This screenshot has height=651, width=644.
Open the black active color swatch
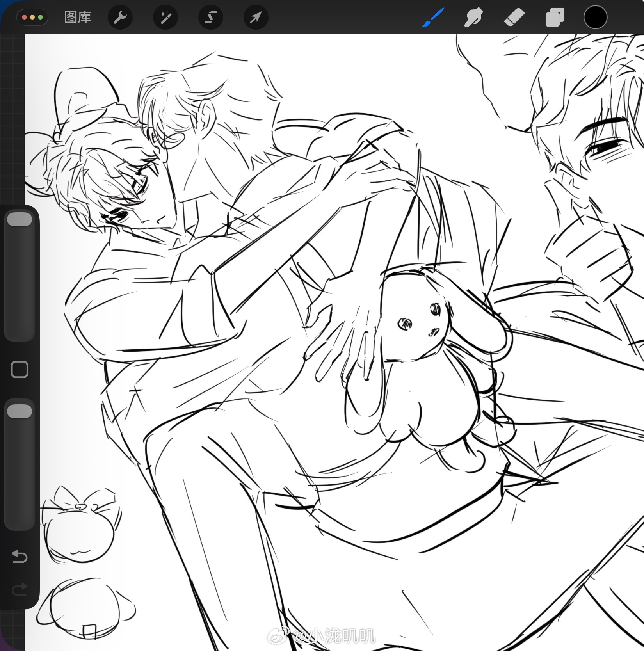pos(595,18)
